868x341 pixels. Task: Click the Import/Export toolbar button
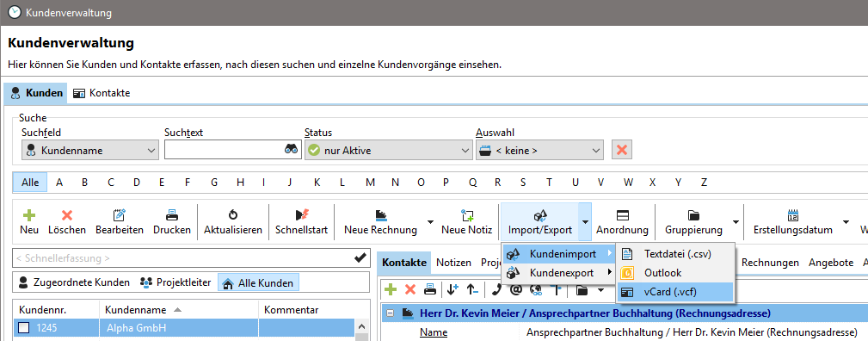point(539,221)
